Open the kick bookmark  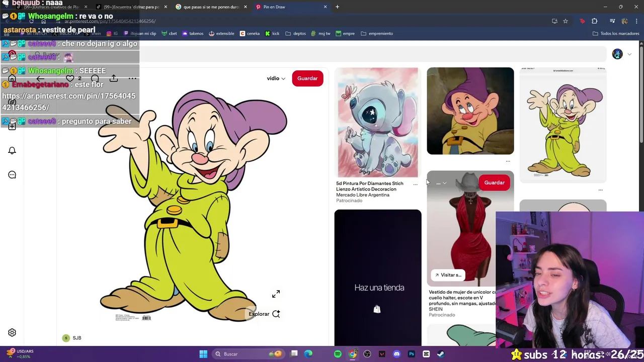[x=272, y=34]
